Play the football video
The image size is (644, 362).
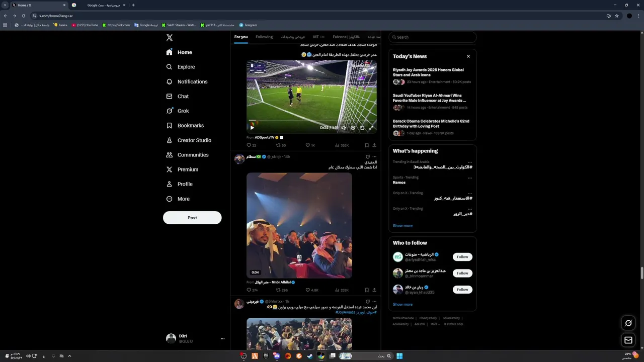pos(252,128)
